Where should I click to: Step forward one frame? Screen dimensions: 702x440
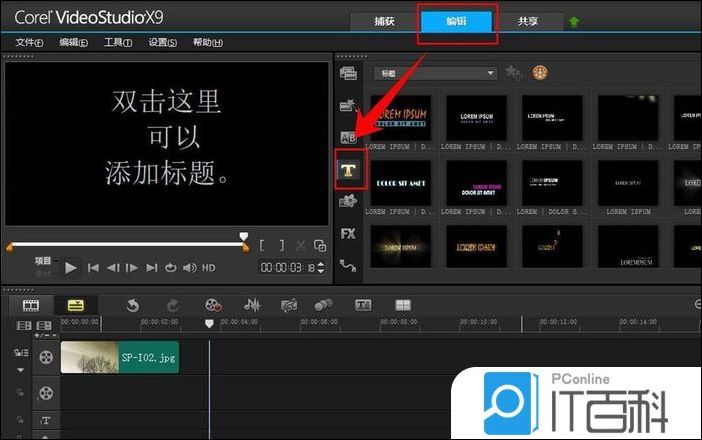(132, 268)
